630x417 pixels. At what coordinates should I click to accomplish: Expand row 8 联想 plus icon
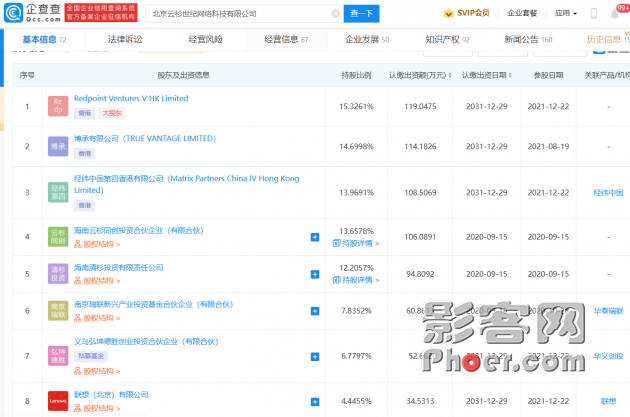click(x=315, y=402)
